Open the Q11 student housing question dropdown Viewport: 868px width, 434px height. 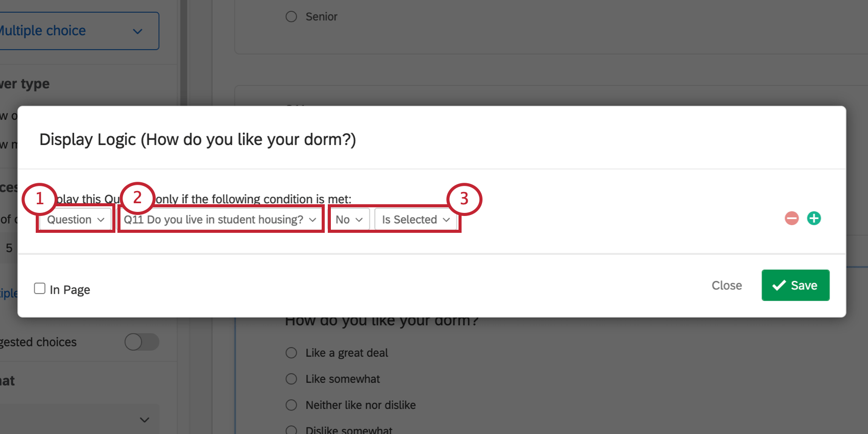point(220,220)
